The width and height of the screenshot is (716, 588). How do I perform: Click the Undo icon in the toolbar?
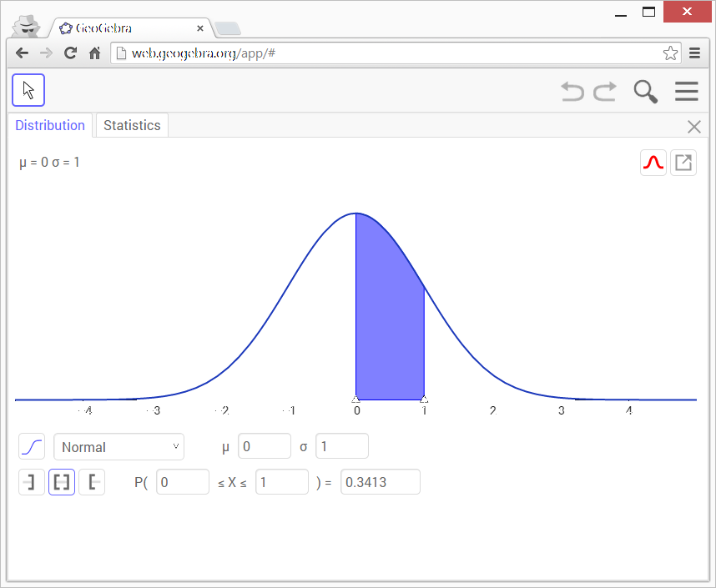click(x=572, y=91)
